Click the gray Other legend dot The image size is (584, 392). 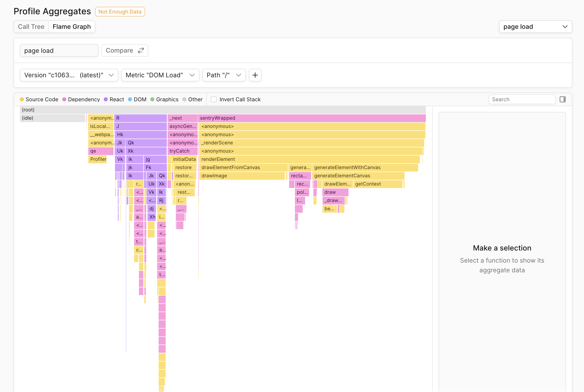click(x=184, y=99)
